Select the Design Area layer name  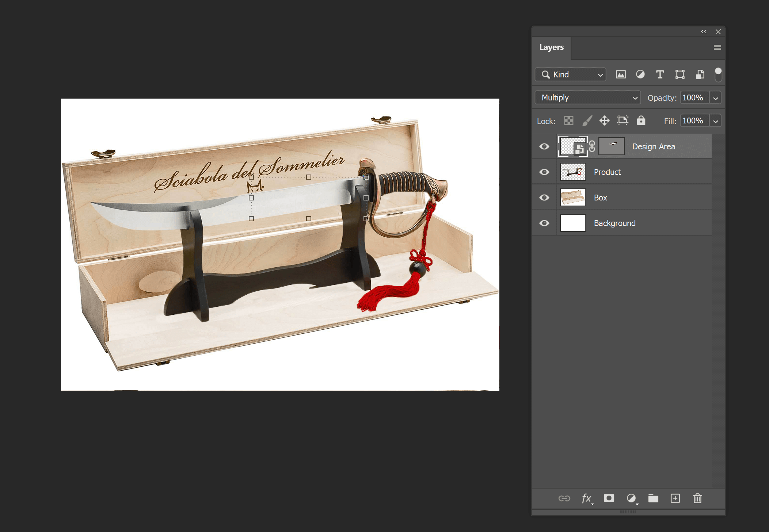654,146
